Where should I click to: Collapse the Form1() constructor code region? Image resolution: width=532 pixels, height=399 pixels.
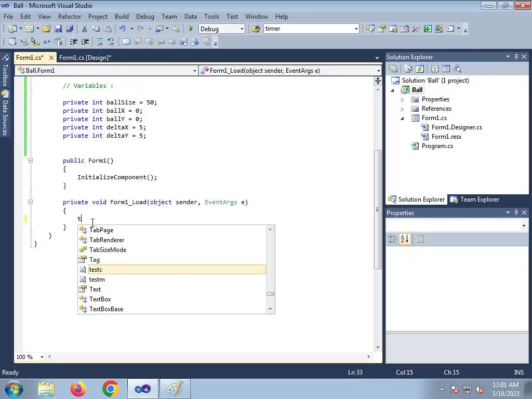(30, 160)
